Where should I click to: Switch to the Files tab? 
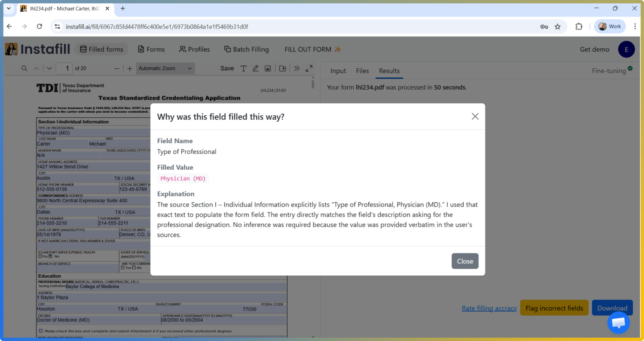pos(362,71)
